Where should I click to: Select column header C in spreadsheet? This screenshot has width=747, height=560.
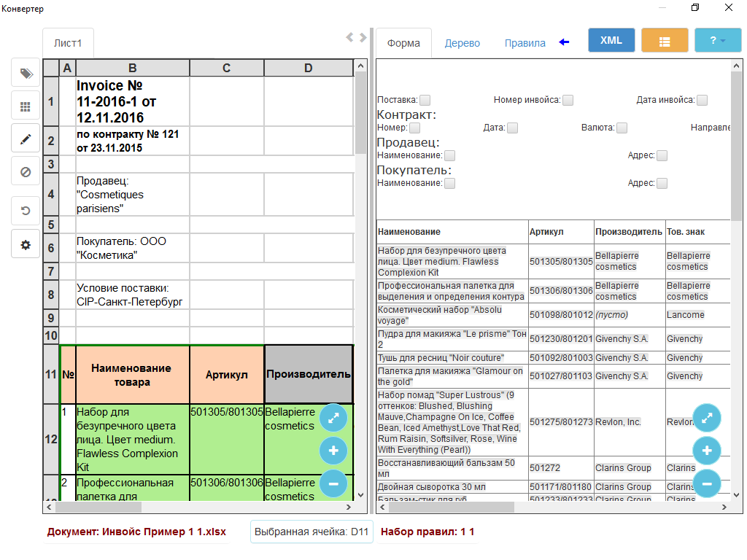pos(227,68)
